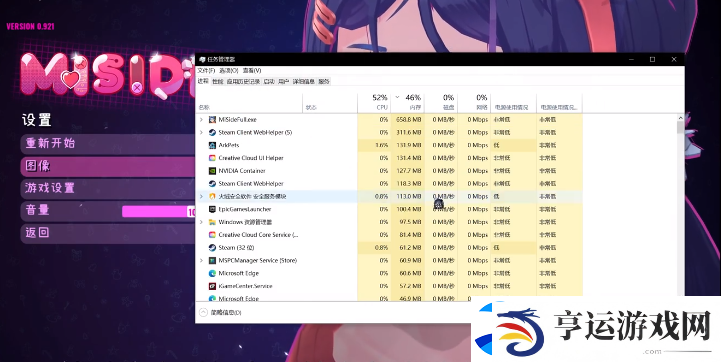
Task: Click the Creative Cloud Core Service icon
Action: tap(212, 235)
